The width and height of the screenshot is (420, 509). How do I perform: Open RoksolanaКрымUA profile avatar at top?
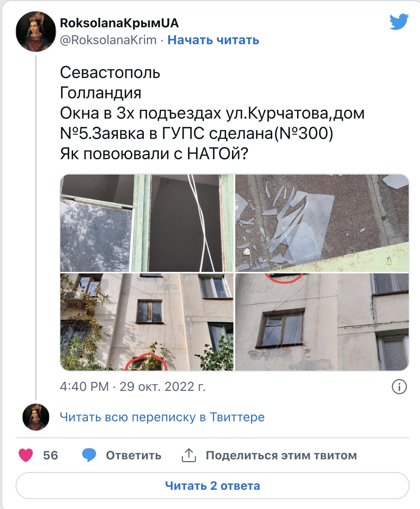pos(35,31)
